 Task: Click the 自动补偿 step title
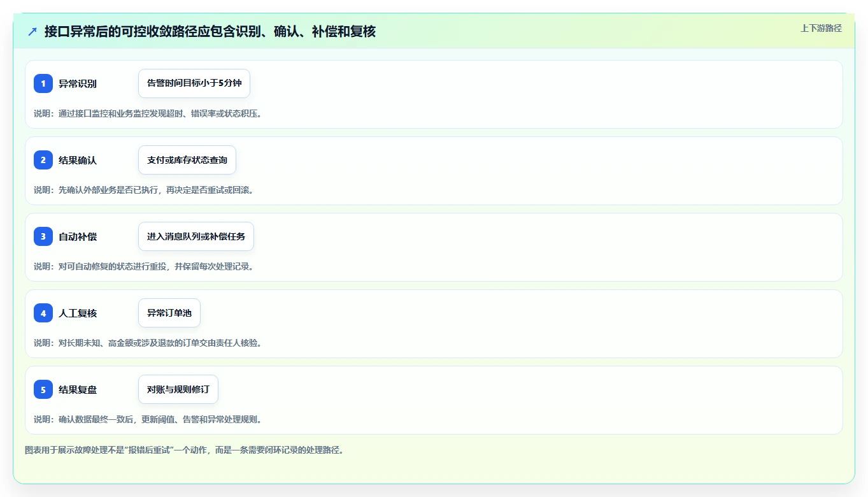coord(78,236)
